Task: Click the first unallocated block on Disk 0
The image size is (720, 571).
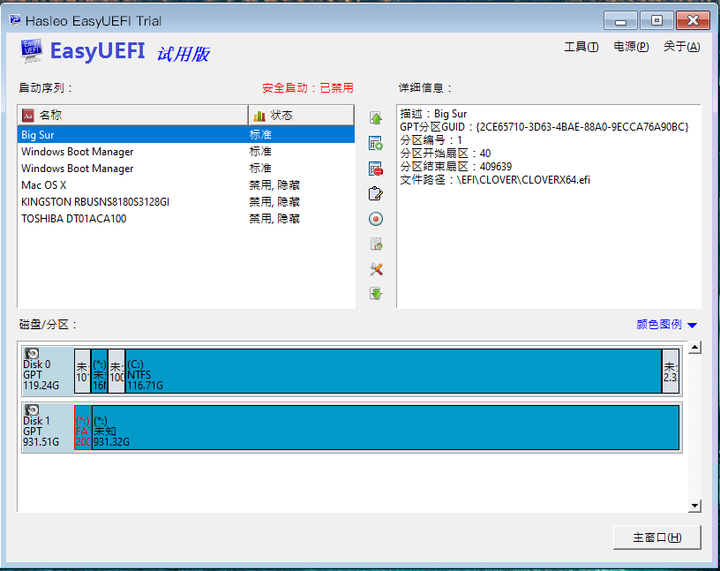Action: pos(82,371)
